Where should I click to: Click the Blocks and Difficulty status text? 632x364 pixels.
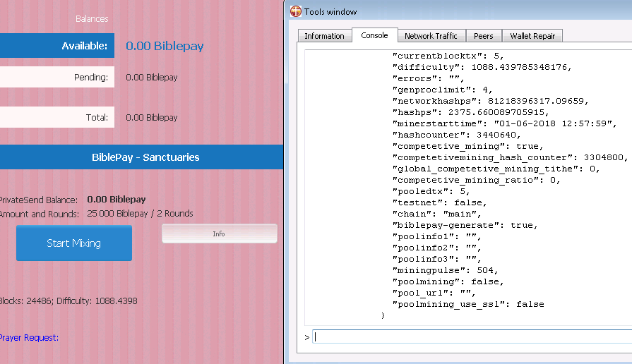68,301
